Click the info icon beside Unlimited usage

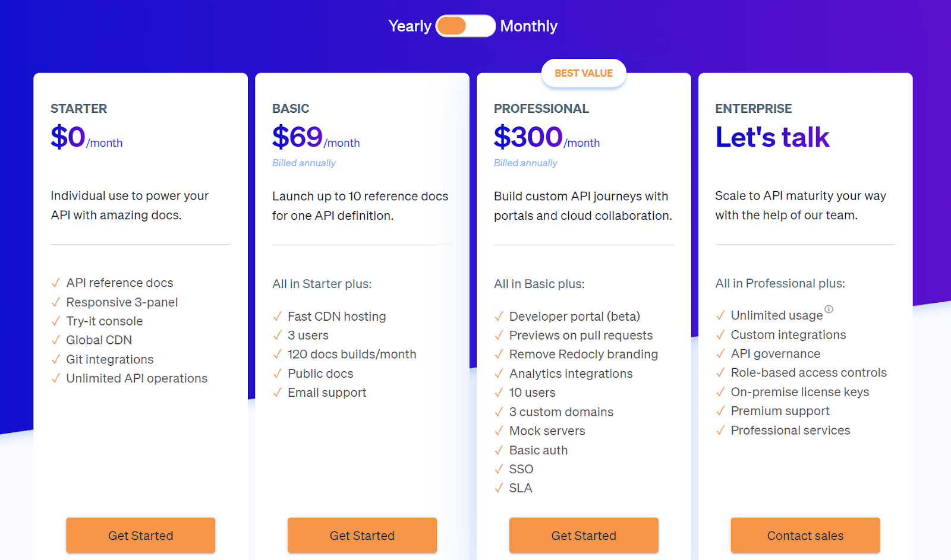(x=829, y=309)
